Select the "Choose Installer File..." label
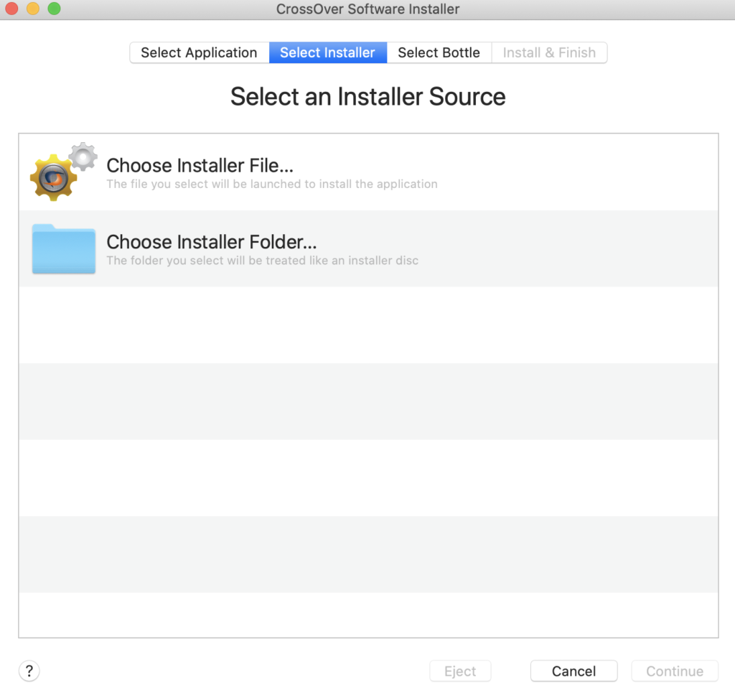The image size is (735, 700). [200, 165]
